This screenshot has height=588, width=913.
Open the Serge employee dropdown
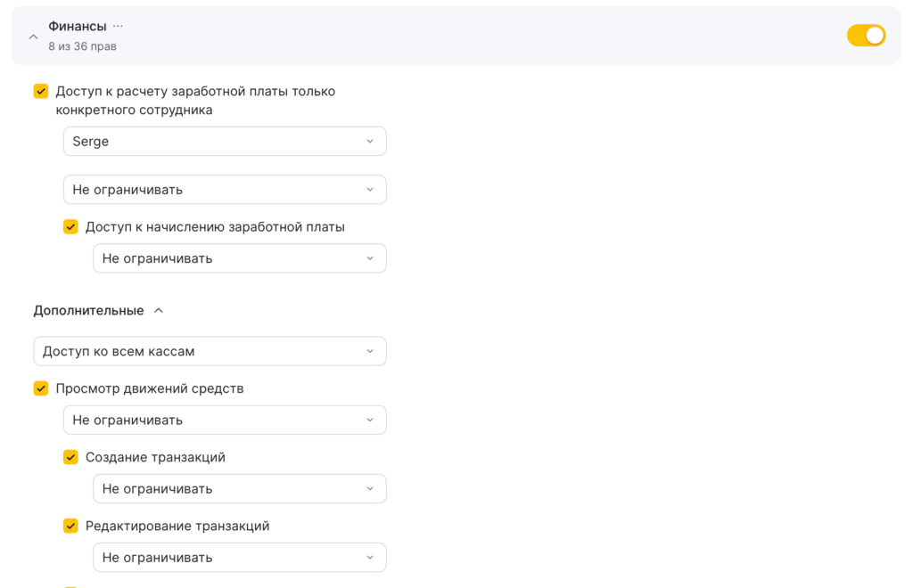[x=224, y=142]
